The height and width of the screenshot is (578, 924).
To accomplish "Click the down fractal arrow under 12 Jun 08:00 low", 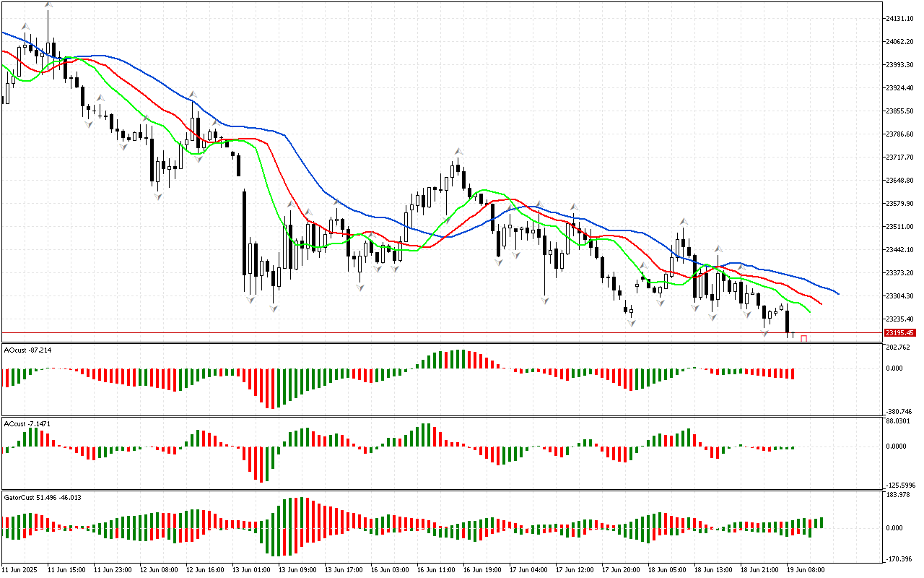I will pos(157,196).
